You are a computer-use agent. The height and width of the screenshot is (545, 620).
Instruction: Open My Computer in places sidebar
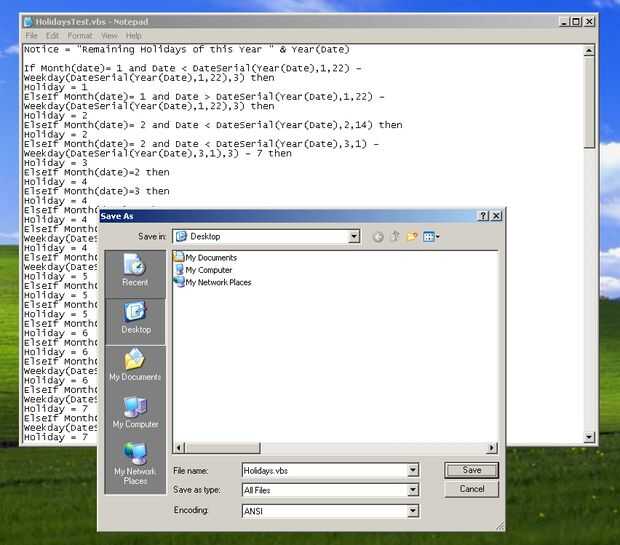[x=135, y=412]
